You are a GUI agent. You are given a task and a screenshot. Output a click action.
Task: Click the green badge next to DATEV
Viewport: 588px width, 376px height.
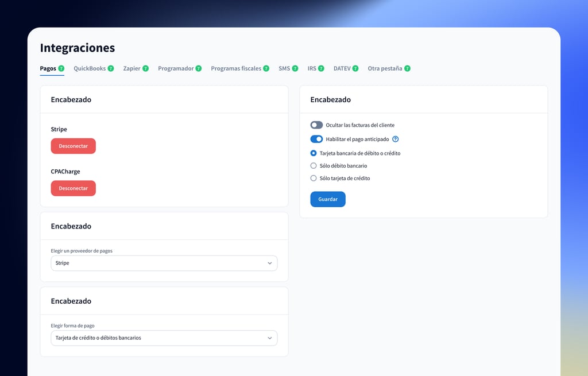coord(355,68)
